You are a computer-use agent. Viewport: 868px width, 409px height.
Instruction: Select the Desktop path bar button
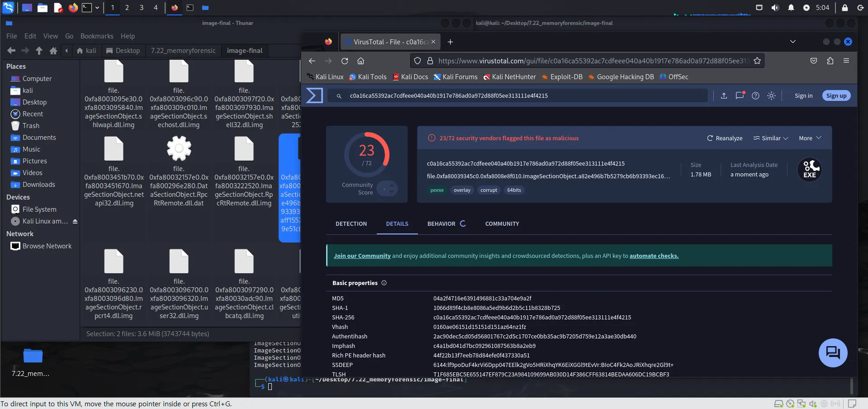coord(123,51)
